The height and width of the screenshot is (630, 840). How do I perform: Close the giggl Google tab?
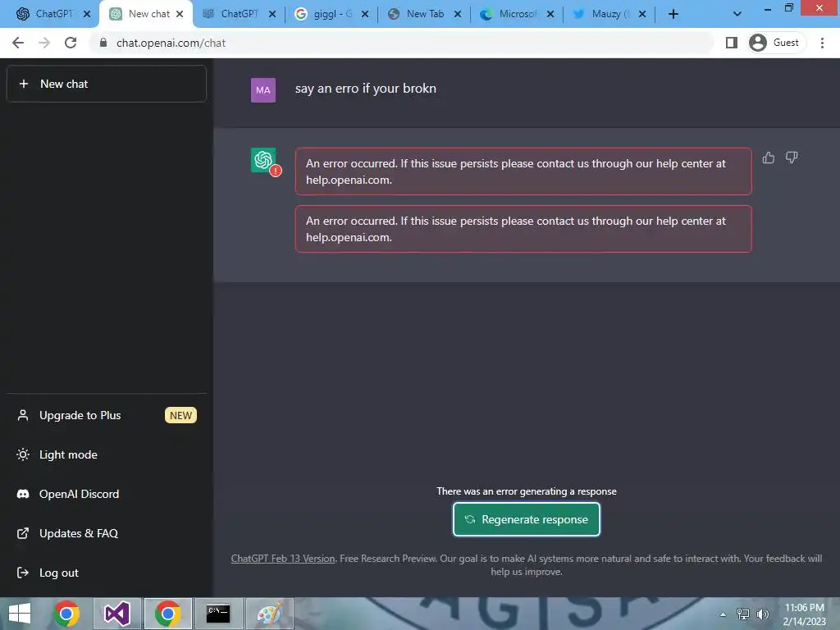[365, 15]
